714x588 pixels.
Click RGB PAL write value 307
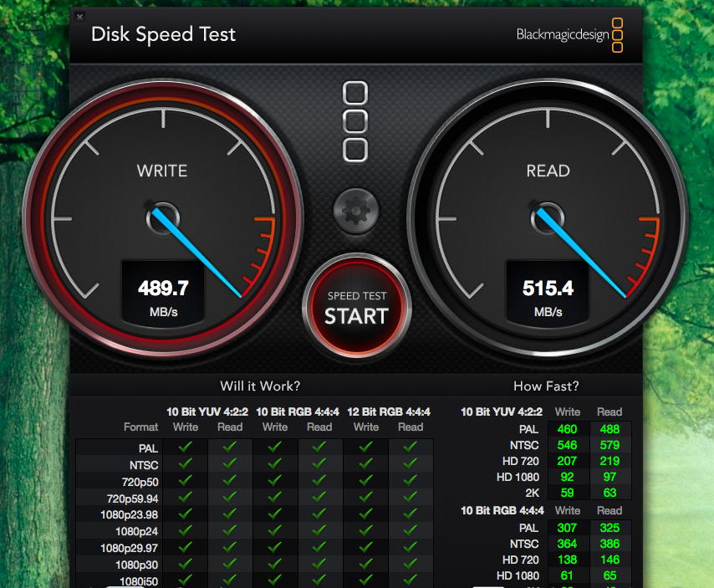tap(567, 528)
